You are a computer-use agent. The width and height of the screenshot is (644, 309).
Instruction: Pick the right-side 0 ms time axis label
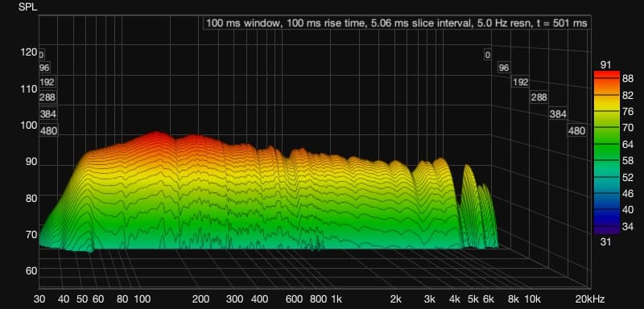(488, 55)
